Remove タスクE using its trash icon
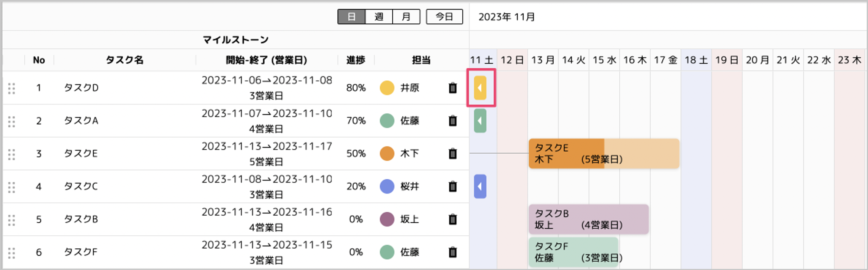Screen dimensions: 868x270 453,154
